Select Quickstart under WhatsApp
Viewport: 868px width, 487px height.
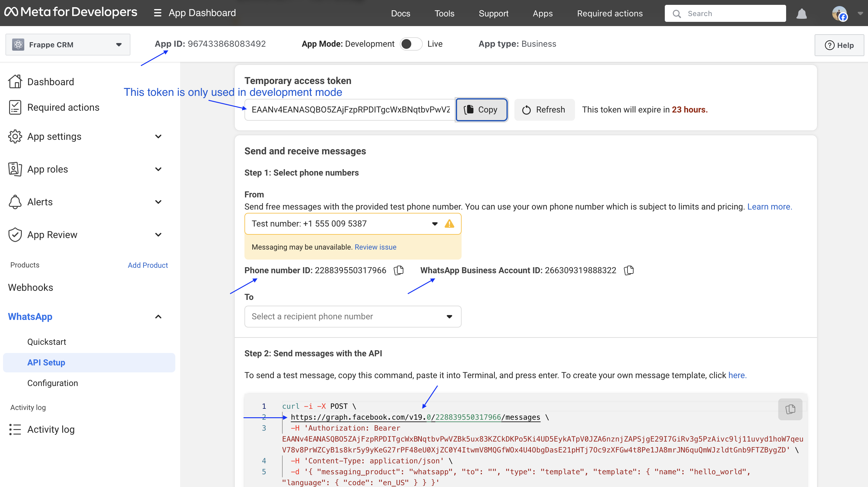[46, 342]
